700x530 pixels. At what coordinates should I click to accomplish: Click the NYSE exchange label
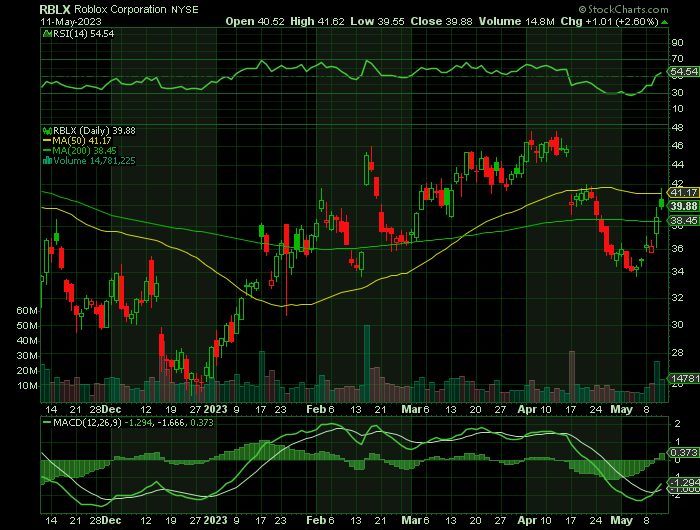[x=185, y=10]
